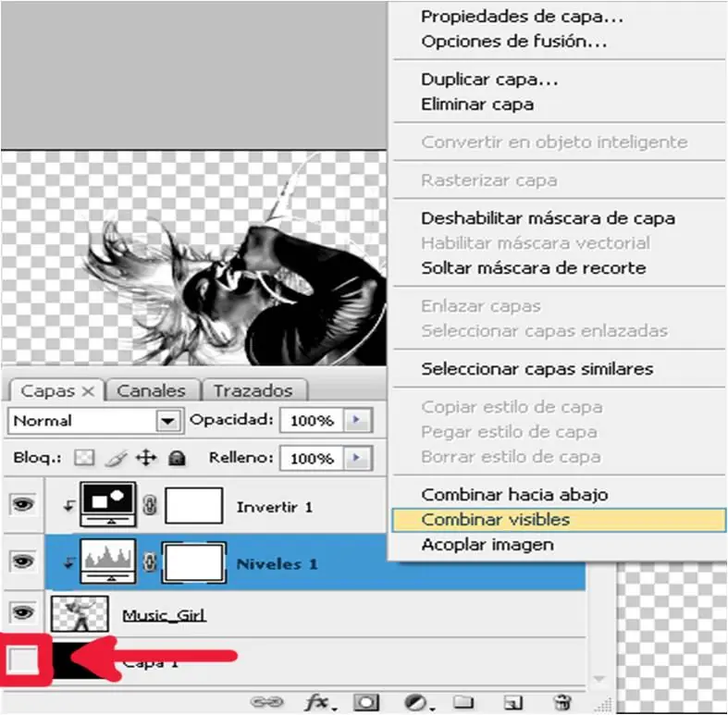This screenshot has width=728, height=715.
Task: Select the Invertir 1 adjustment thumbnail
Action: (x=108, y=504)
